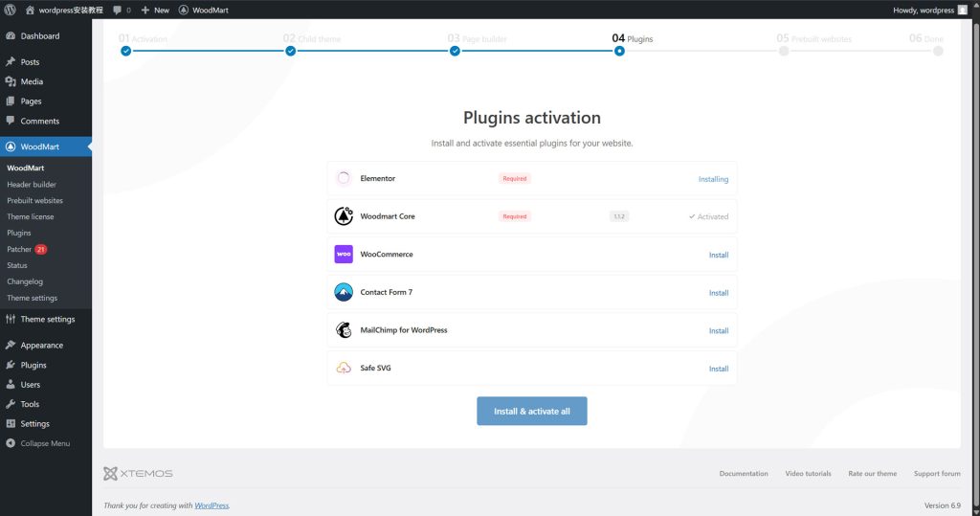Jump to step 03 Page builder checkmark

(x=455, y=51)
